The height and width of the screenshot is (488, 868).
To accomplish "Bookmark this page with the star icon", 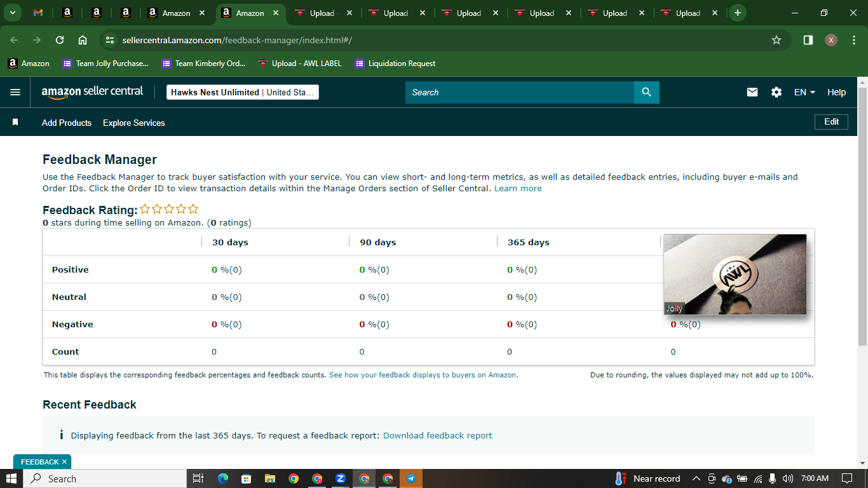I will coord(776,40).
